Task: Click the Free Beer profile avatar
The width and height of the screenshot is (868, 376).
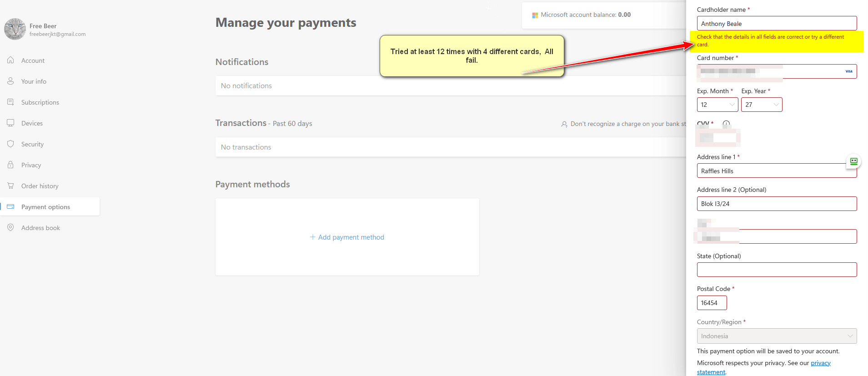Action: pos(15,29)
